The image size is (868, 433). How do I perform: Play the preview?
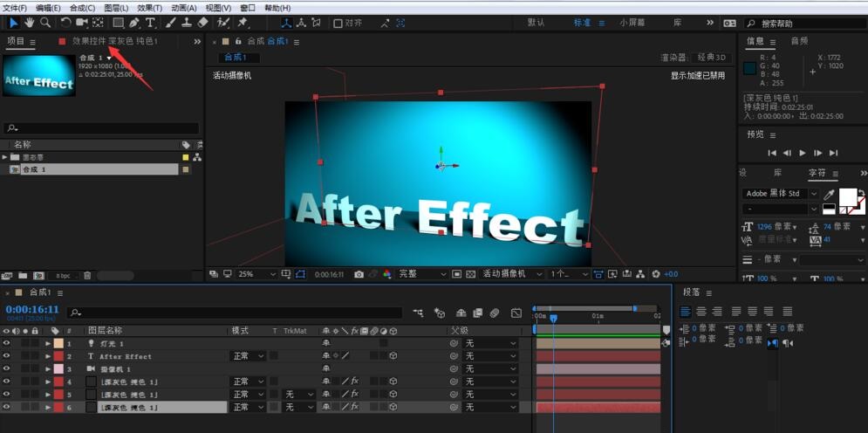[x=803, y=153]
